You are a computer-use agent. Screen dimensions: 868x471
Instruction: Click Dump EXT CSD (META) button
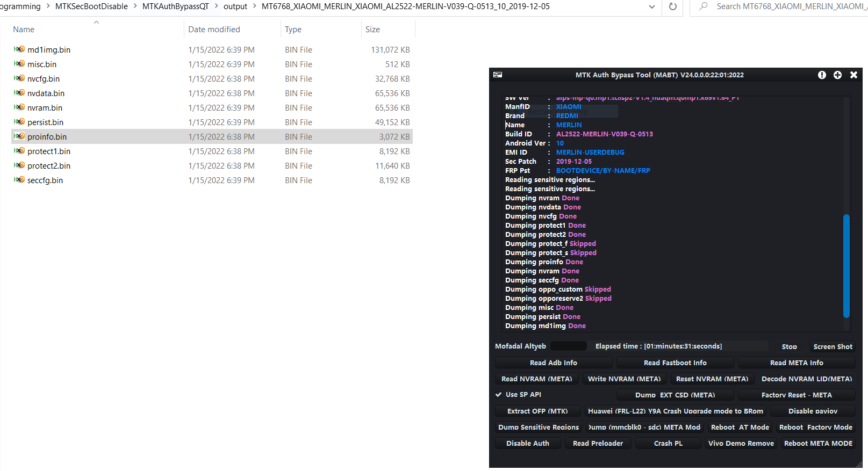(x=675, y=395)
